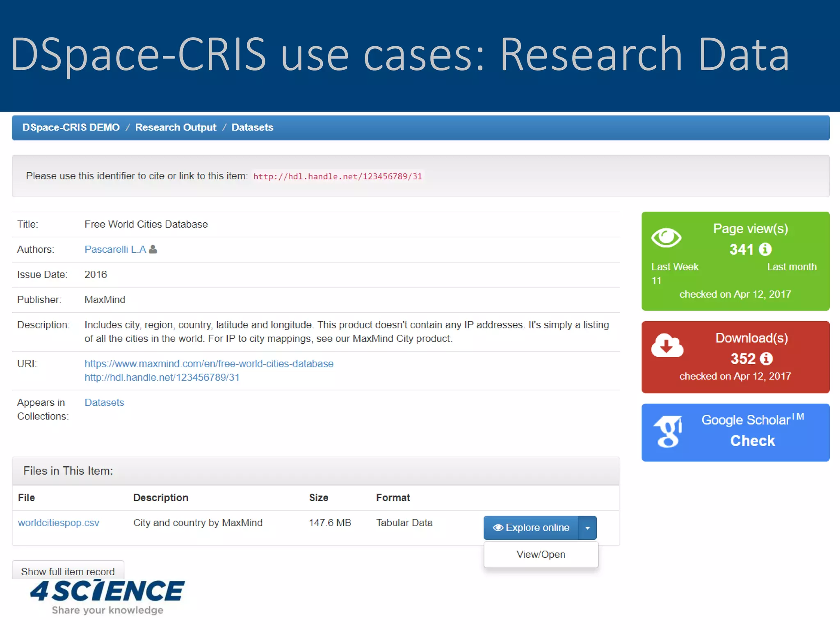Click the MaxMind publisher value
Image resolution: width=840 pixels, height=630 pixels.
coord(105,300)
